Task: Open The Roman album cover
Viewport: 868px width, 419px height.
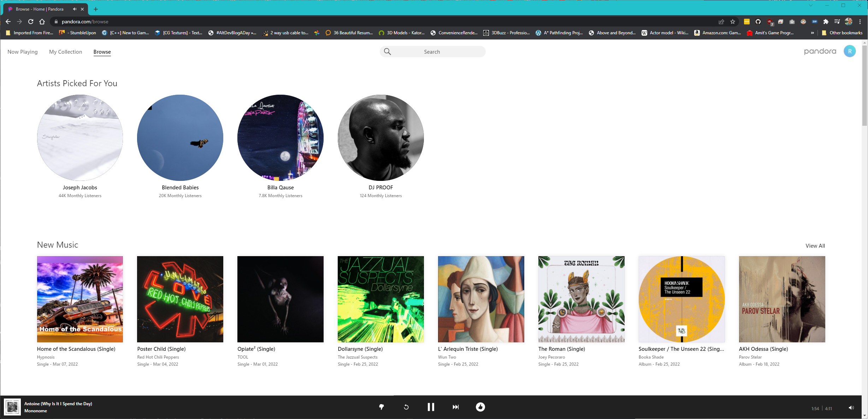Action: coord(581,299)
